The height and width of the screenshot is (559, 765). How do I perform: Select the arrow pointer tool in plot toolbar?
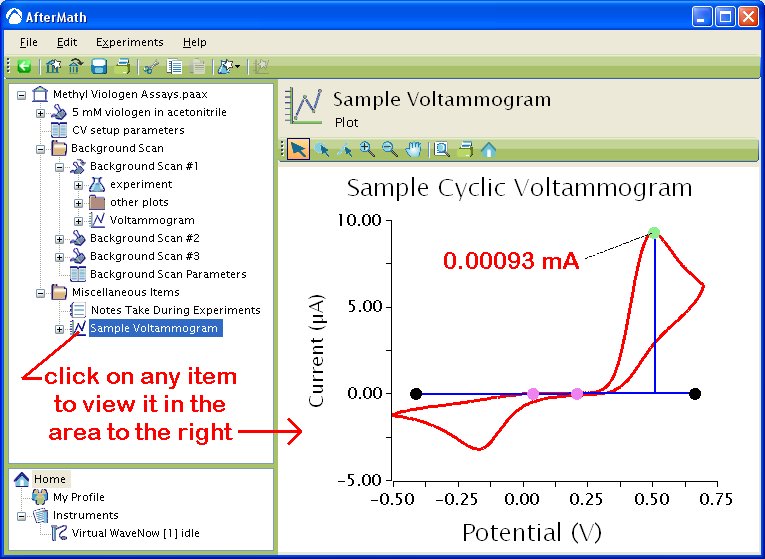pos(298,149)
